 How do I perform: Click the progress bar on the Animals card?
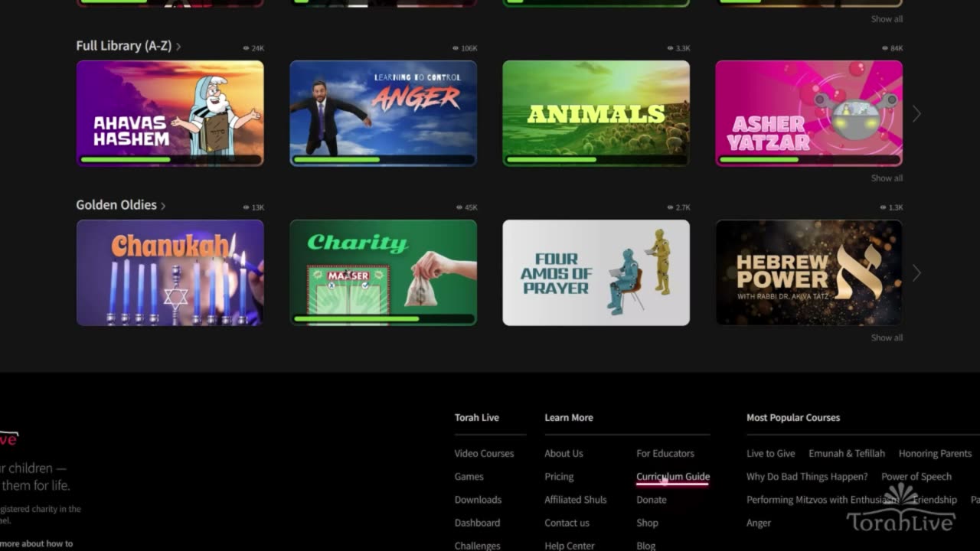click(x=596, y=159)
